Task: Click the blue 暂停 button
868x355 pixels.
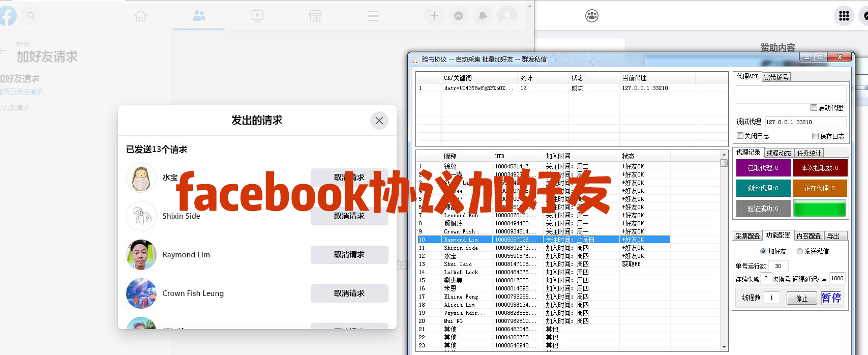Action: point(831,298)
